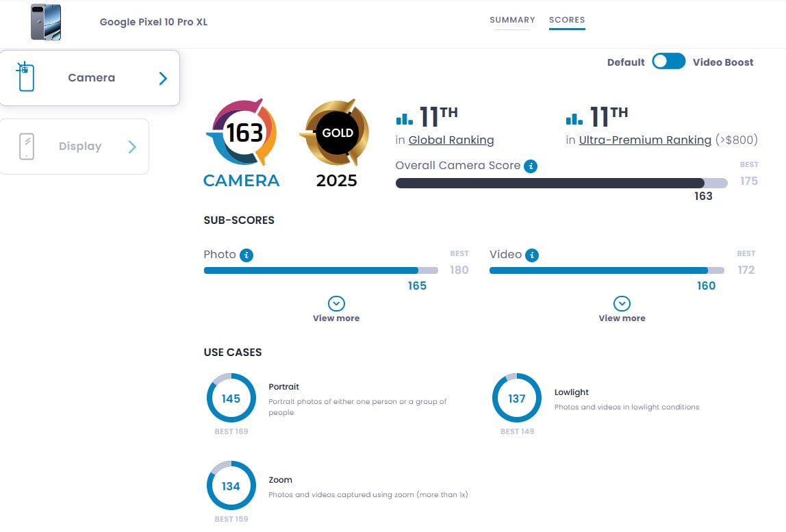Expand View more under Video
The width and height of the screenshot is (786, 532).
tap(622, 309)
